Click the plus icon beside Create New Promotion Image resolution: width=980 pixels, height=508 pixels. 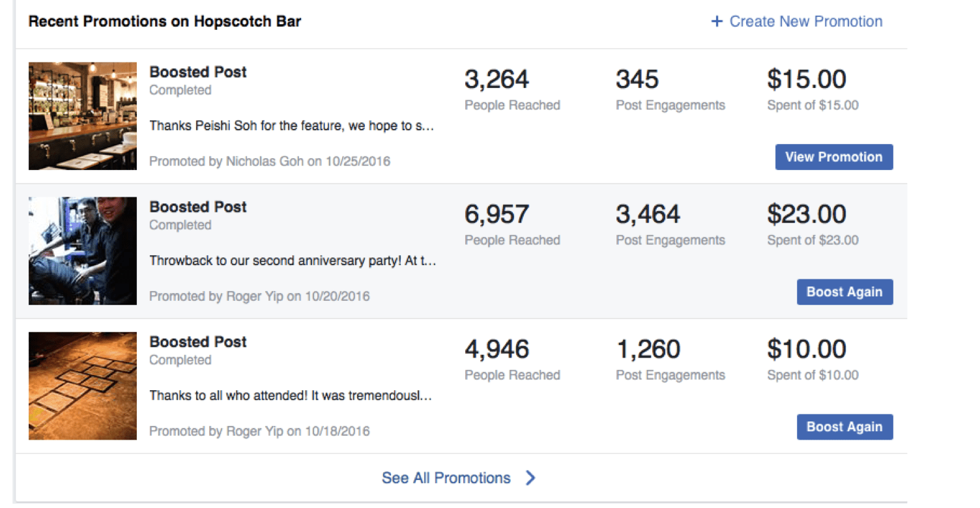(x=717, y=21)
